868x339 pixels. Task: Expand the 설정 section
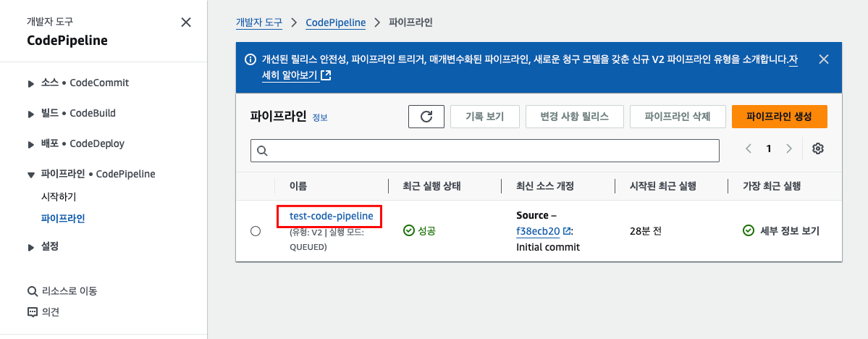pyautogui.click(x=31, y=247)
